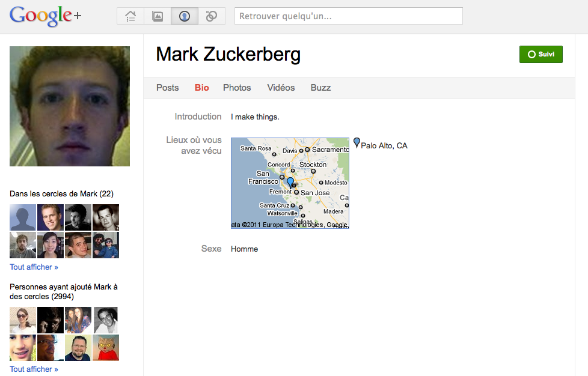Click the Retrouver quelqu'un search field
588x376 pixels.
click(x=348, y=16)
